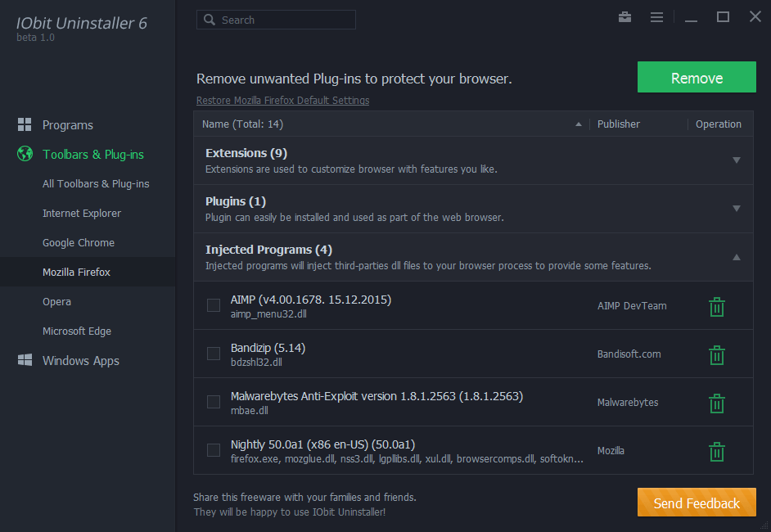
Task: Switch to Google Chrome plug-ins
Action: pyautogui.click(x=79, y=243)
